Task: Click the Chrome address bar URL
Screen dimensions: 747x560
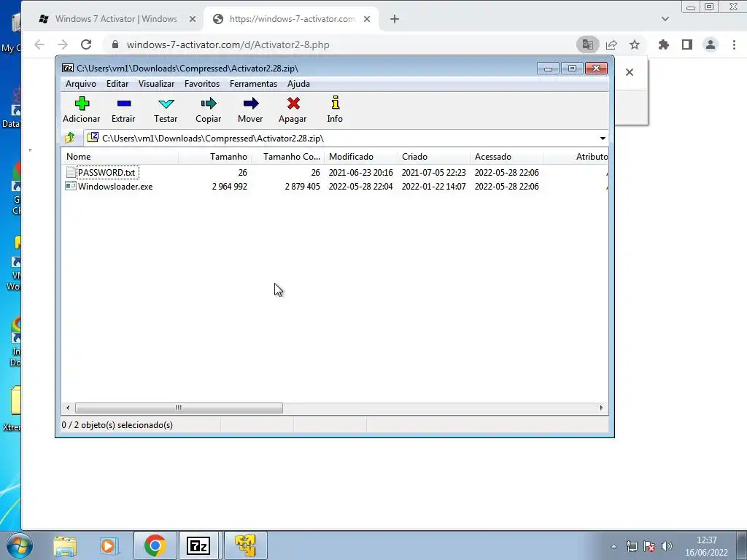Action: point(228,44)
